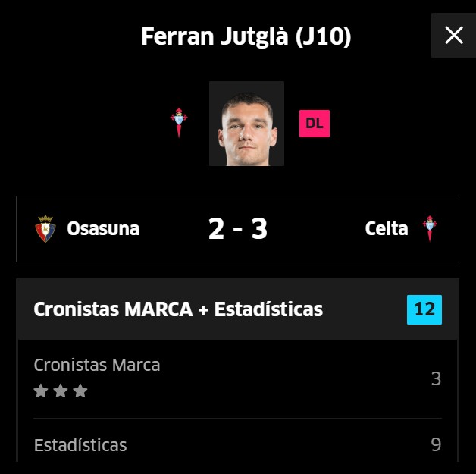Click the third Cronistas Marca star
This screenshot has height=474, width=476.
click(x=80, y=391)
